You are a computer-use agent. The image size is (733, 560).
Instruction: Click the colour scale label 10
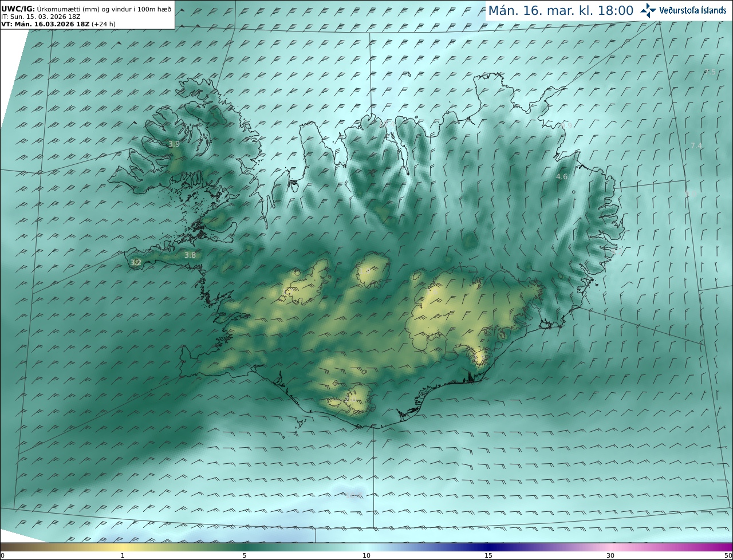pos(366,555)
